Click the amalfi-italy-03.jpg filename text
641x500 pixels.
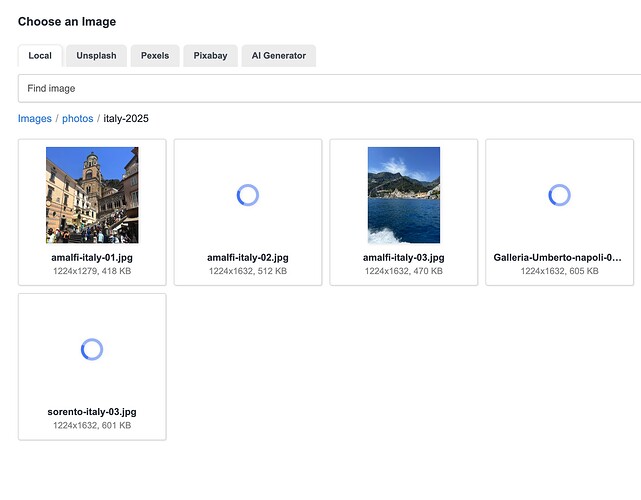(x=404, y=258)
